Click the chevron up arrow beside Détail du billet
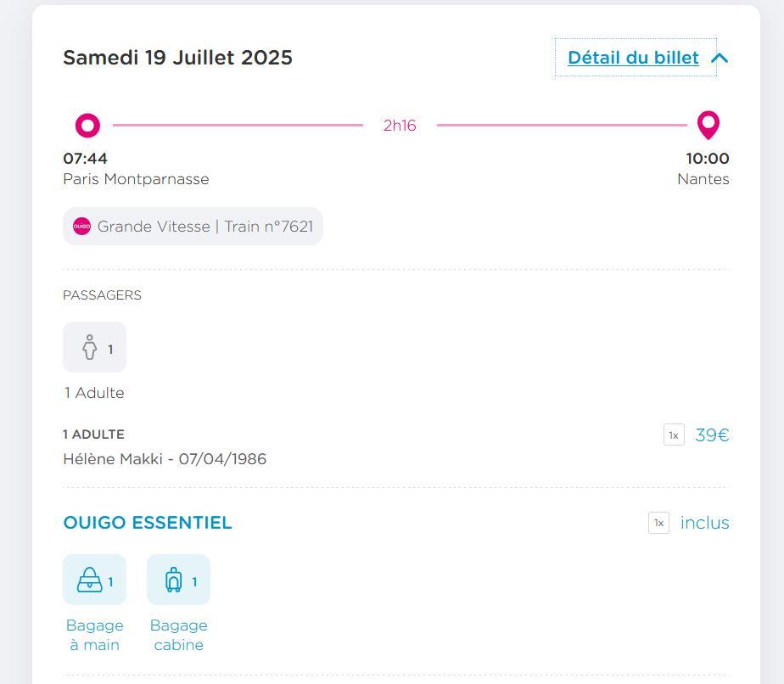 pos(720,58)
